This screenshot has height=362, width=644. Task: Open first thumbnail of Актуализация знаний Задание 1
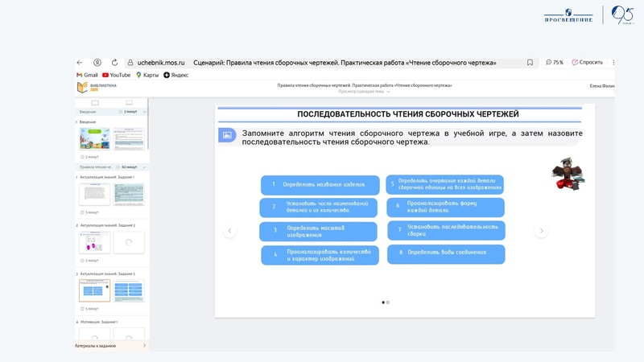click(x=94, y=194)
